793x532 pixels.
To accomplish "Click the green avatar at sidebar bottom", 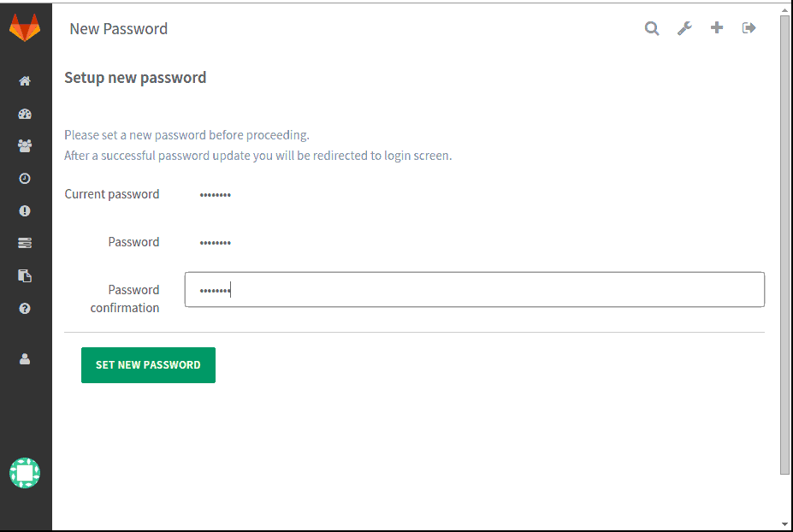I will [25, 472].
